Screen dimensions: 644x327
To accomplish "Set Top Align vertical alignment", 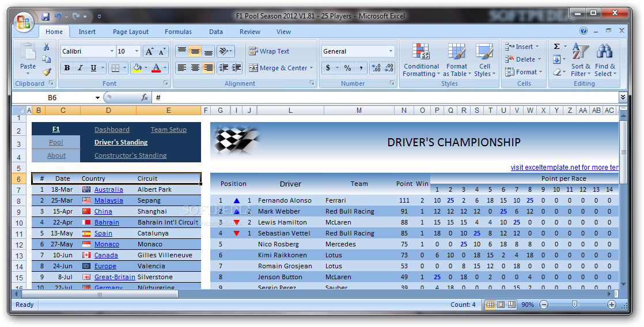I will [x=182, y=51].
